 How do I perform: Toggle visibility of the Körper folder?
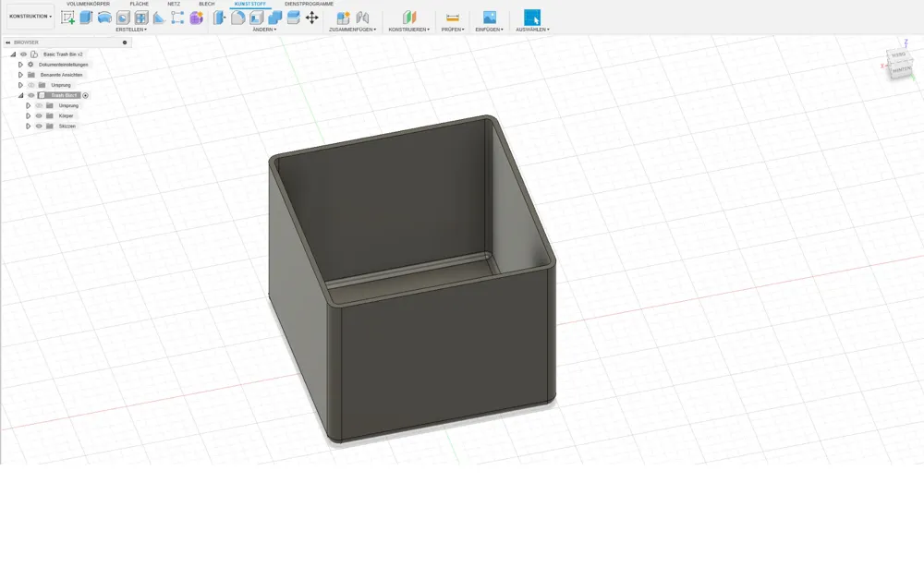tap(38, 115)
